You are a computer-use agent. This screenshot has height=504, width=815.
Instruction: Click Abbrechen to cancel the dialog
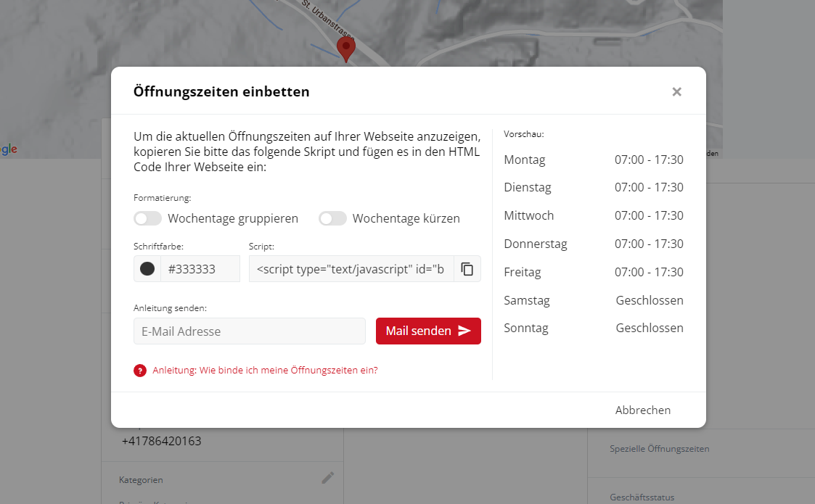642,410
